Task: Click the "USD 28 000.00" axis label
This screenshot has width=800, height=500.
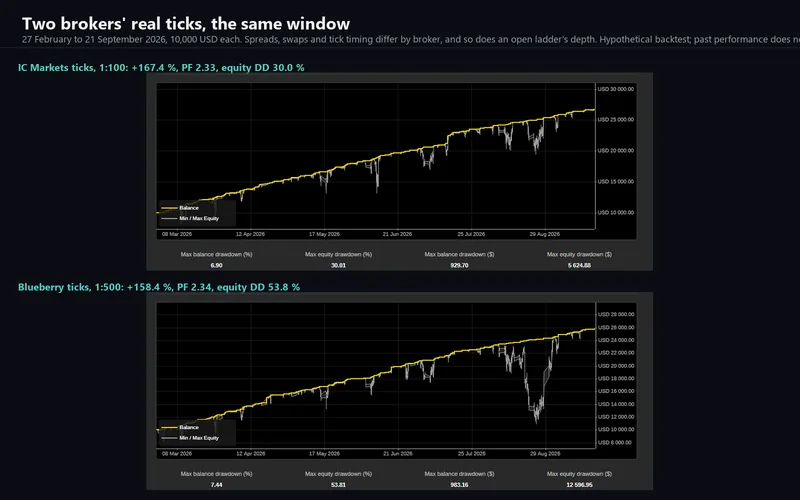Action: 616,314
